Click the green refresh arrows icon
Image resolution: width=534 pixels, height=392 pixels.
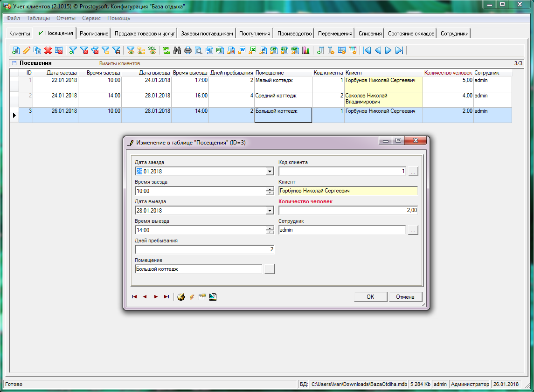(166, 50)
